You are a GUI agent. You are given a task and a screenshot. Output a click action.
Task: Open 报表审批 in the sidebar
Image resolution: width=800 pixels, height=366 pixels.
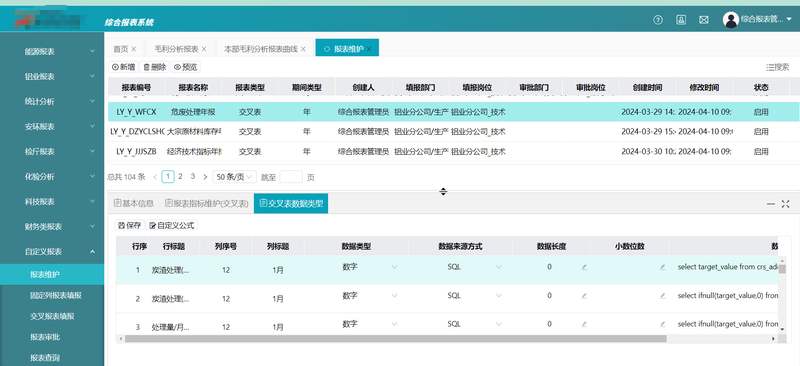[x=52, y=337]
